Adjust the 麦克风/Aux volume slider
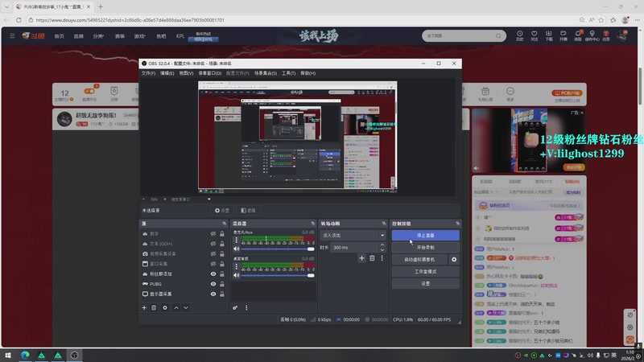The width and height of the screenshot is (644, 362). 278,249
